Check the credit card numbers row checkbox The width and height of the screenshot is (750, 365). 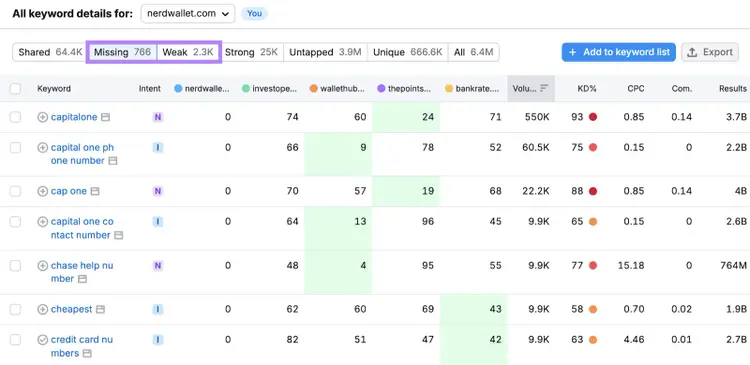(15, 340)
